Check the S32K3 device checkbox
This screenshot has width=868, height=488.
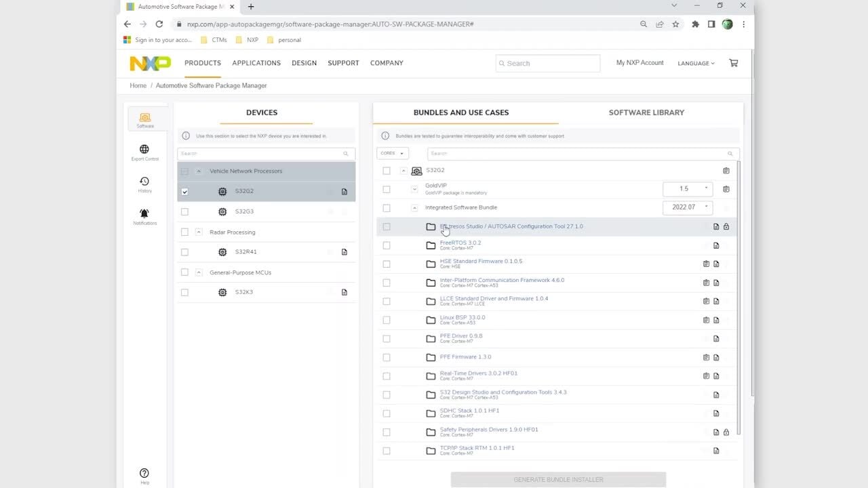184,293
